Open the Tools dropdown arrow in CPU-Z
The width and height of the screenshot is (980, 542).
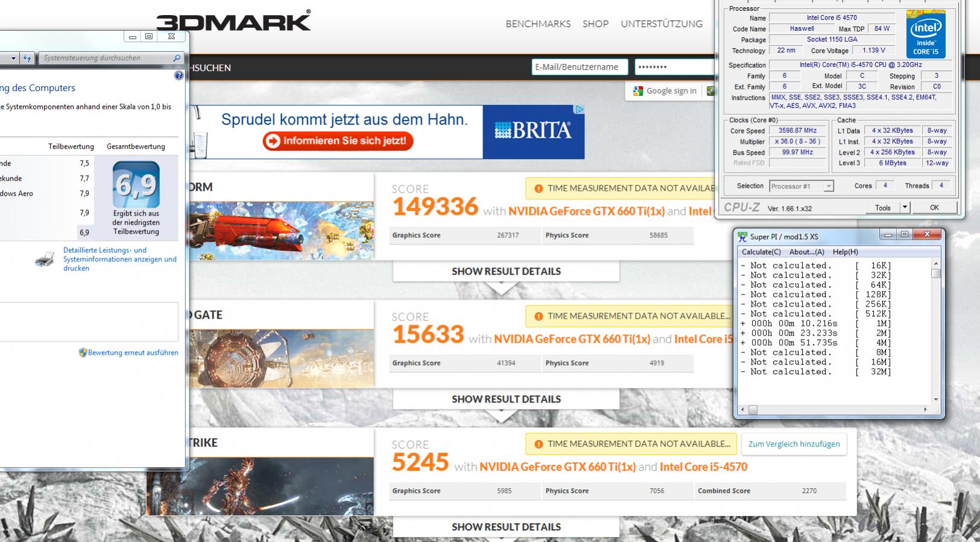pyautogui.click(x=905, y=208)
